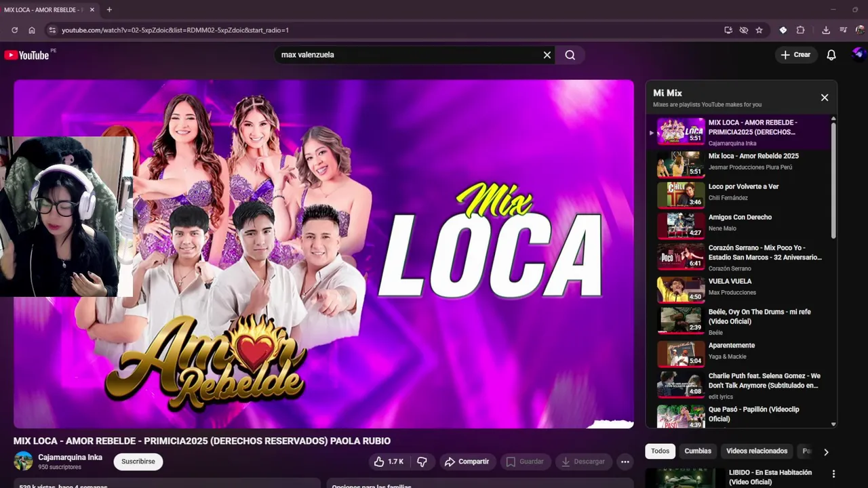Image resolution: width=868 pixels, height=488 pixels.
Task: Go to the browser home page icon
Action: [x=32, y=30]
